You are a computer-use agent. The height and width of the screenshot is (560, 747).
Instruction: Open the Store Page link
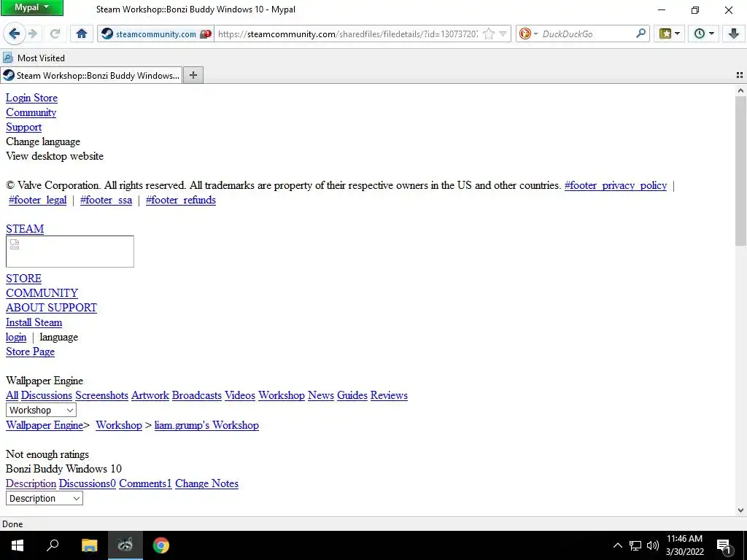coord(30,352)
